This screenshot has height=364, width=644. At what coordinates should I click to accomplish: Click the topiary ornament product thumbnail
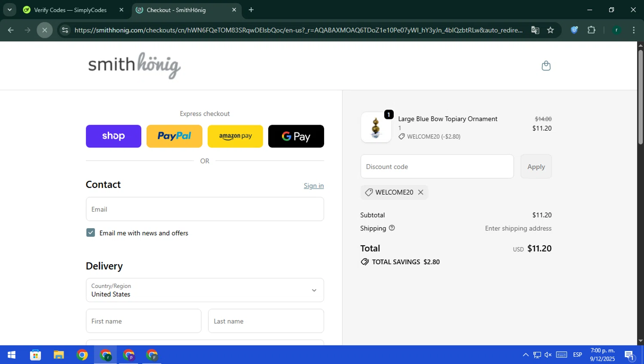[x=376, y=128]
